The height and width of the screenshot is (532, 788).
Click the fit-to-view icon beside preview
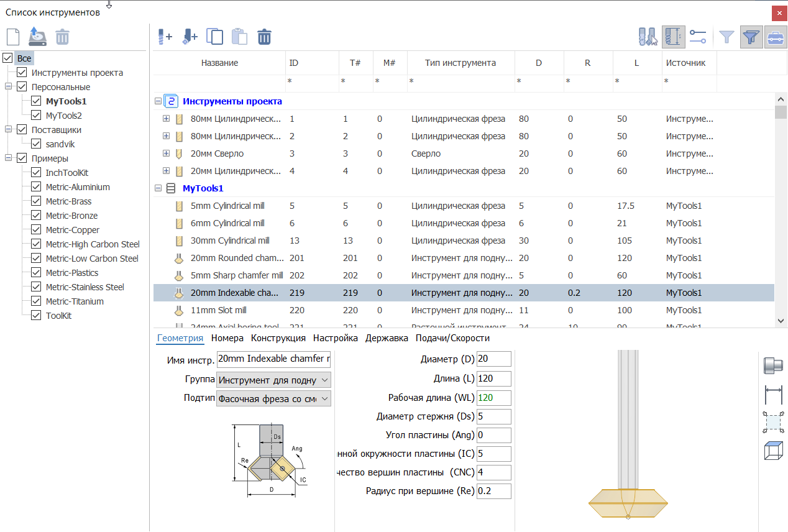(773, 422)
